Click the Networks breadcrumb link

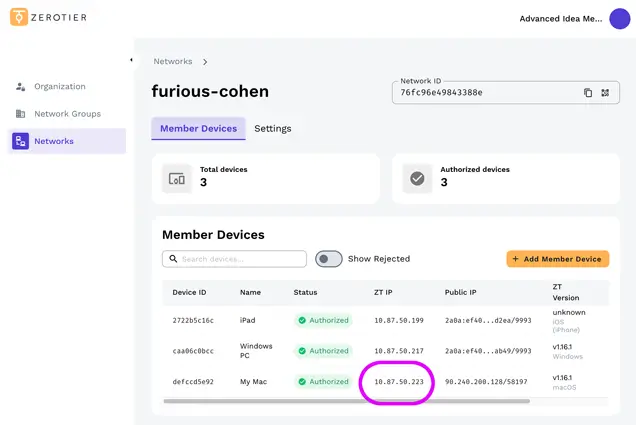(x=173, y=62)
